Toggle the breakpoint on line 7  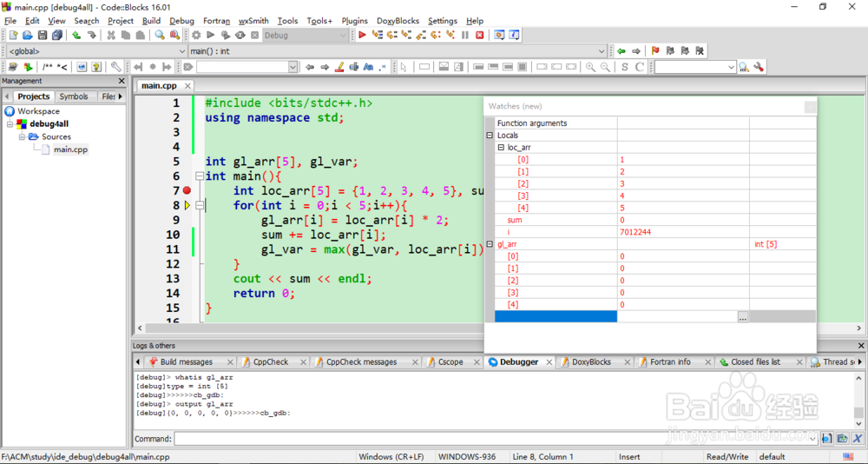click(187, 190)
